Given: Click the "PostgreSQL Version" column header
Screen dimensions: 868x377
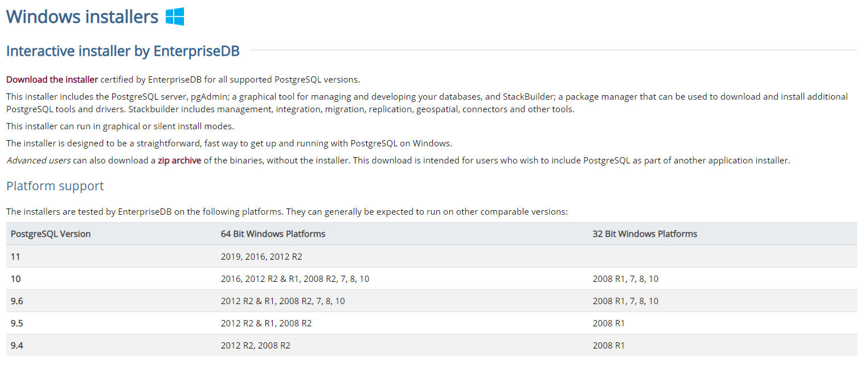Looking at the screenshot, I should click(51, 234).
